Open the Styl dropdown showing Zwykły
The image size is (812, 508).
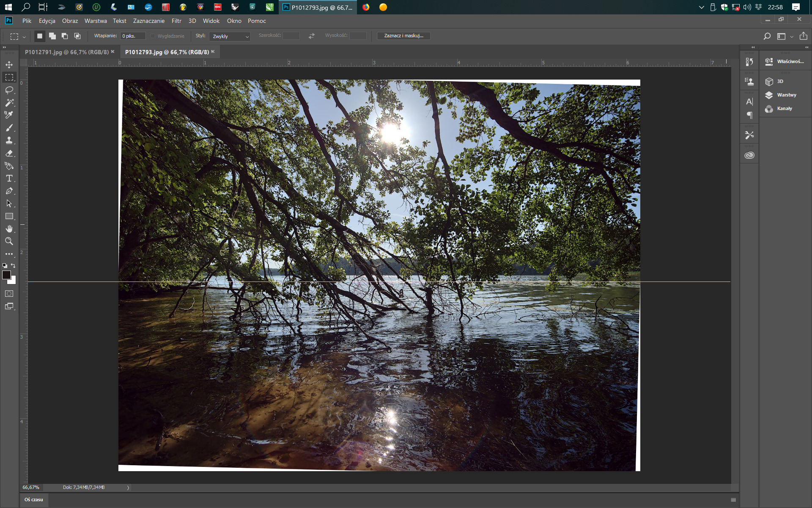[x=230, y=36]
